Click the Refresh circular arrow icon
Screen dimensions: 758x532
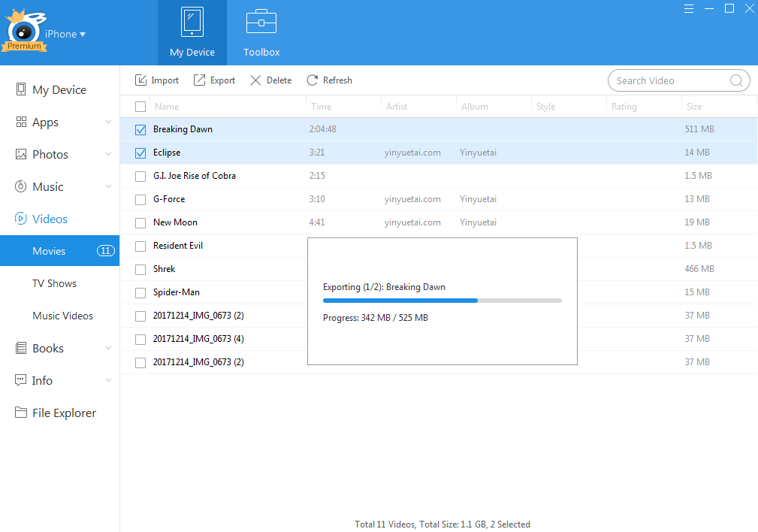click(x=313, y=80)
